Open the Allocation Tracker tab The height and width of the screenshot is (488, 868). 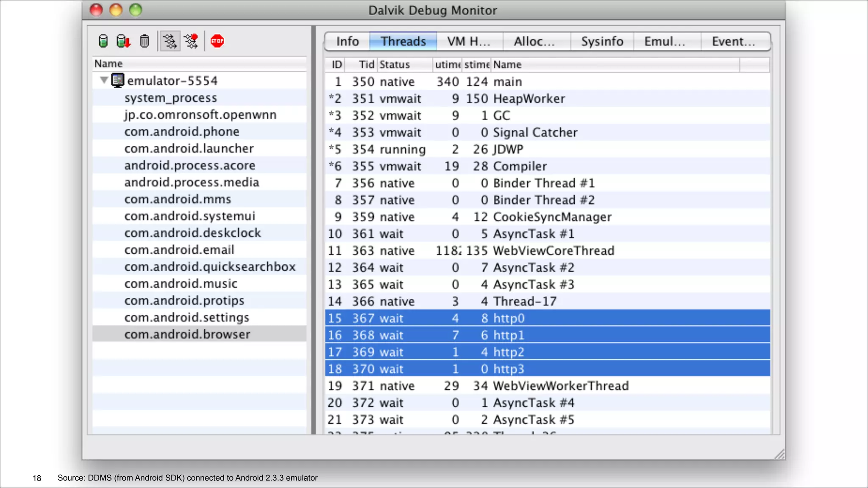tap(537, 42)
